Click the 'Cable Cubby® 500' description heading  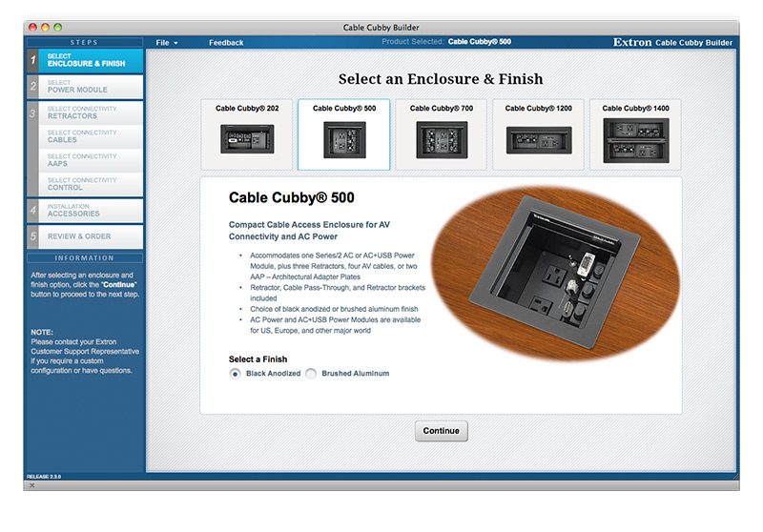tap(292, 198)
